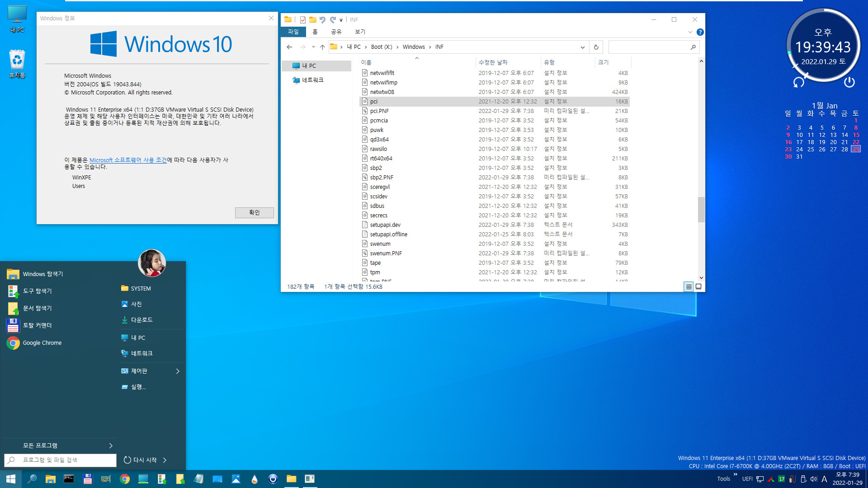This screenshot has height=488, width=868.
Task: Expand the 다시 시작 power options arrow
Action: point(165,460)
